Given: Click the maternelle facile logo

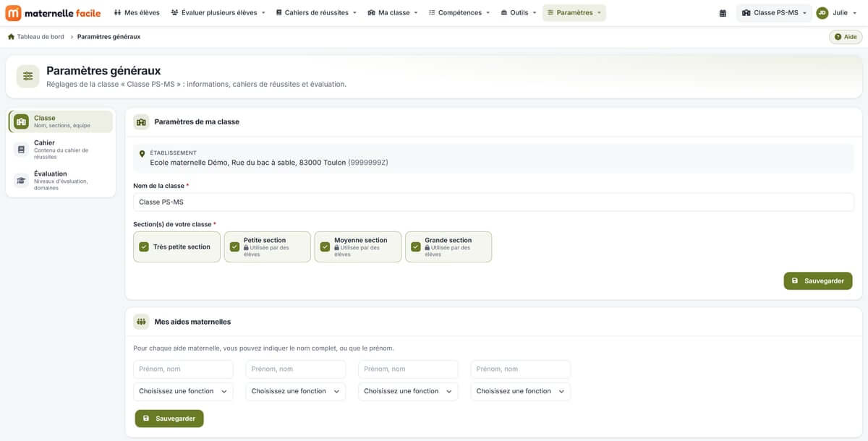Looking at the screenshot, I should (54, 13).
